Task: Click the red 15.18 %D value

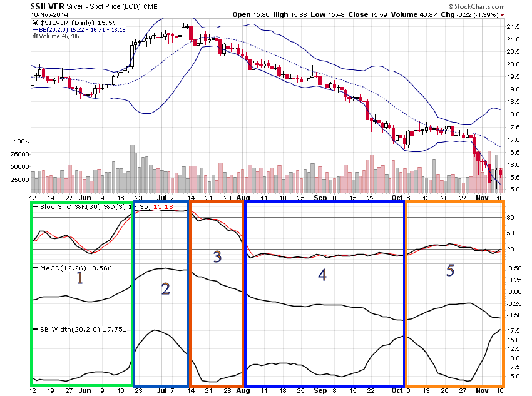Action: point(163,206)
